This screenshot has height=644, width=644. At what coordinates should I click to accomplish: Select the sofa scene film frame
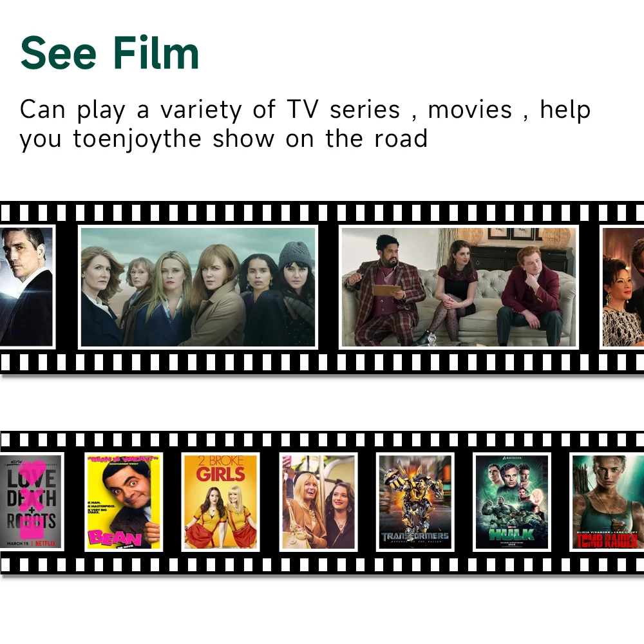pos(459,287)
